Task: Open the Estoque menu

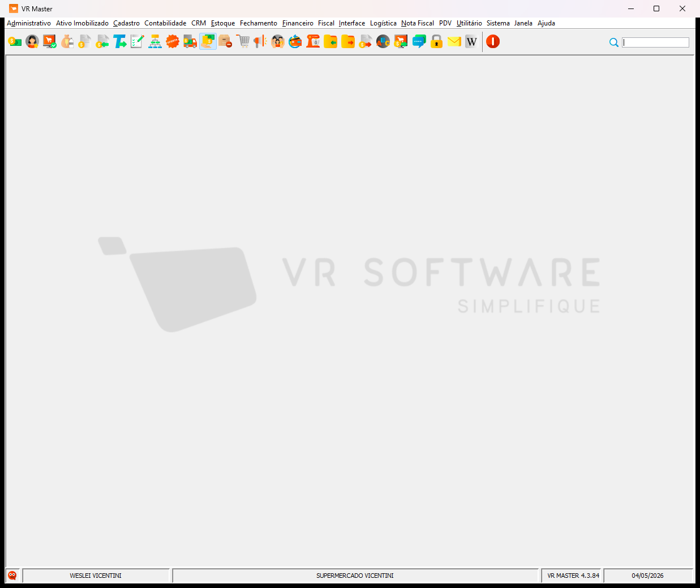Action: [223, 23]
